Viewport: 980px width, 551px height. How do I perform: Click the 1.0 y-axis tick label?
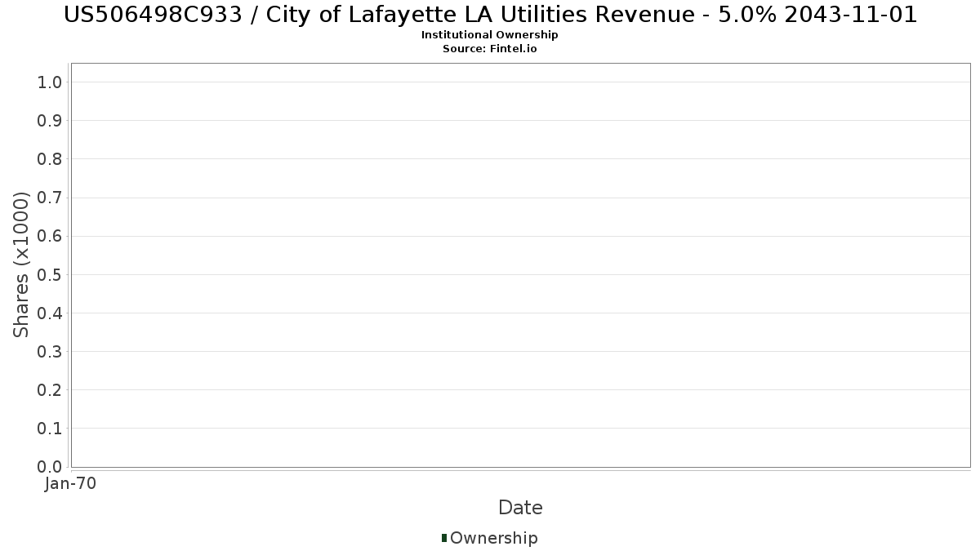(50, 82)
